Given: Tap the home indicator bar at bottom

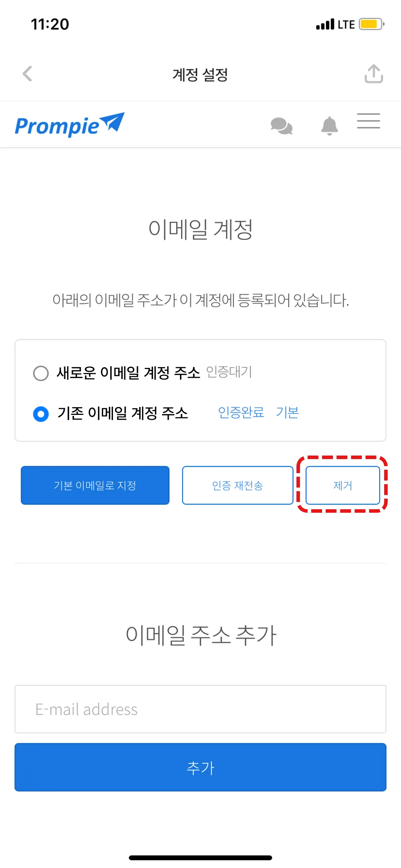Looking at the screenshot, I should [x=200, y=858].
